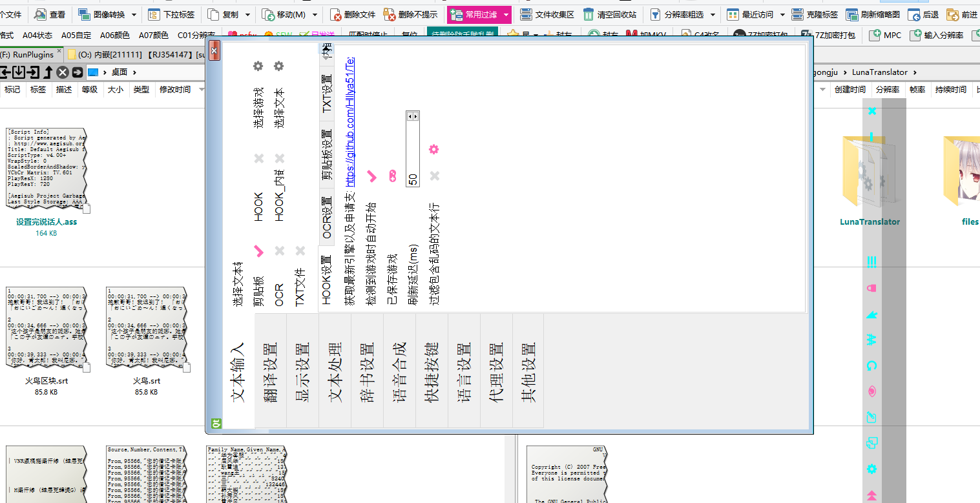Toggle the pink lock icon on Luna toolbar
Image resolution: width=980 pixels, height=503 pixels.
871,288
